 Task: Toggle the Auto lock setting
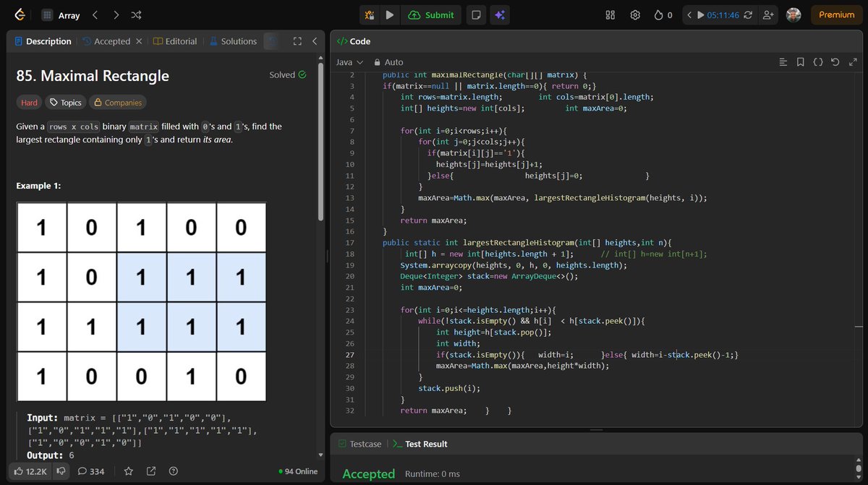(389, 62)
